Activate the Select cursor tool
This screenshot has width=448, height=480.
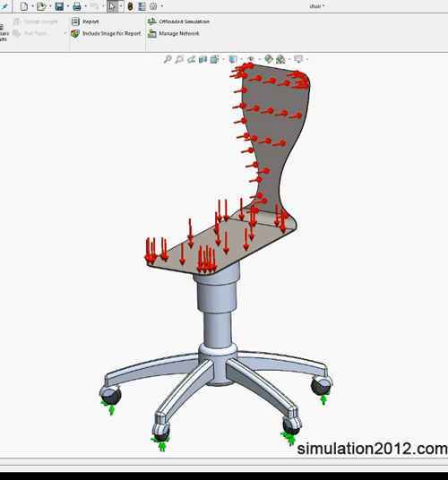[x=112, y=6]
